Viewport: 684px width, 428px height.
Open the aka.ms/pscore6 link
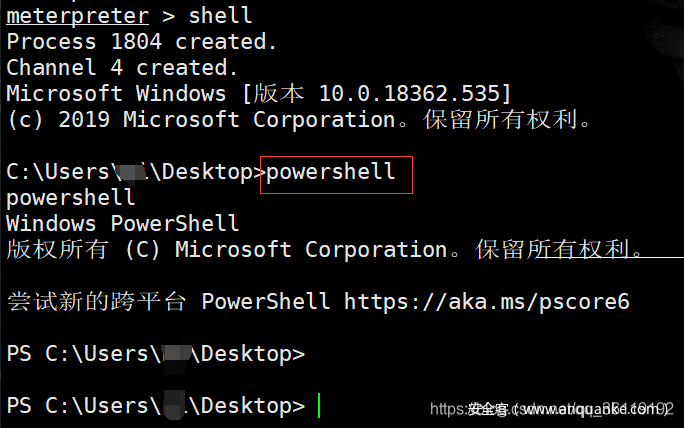(x=487, y=301)
